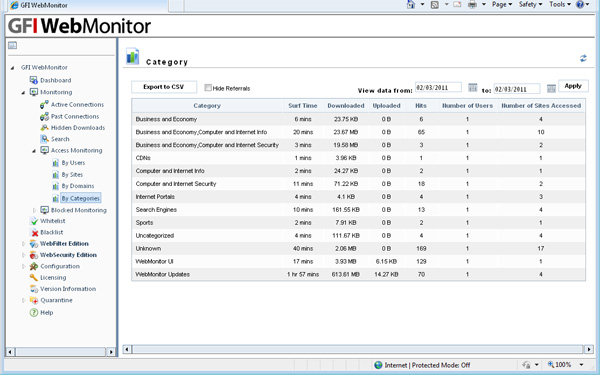Click the Help question mark icon
Image resolution: width=600 pixels, height=375 pixels.
point(34,312)
